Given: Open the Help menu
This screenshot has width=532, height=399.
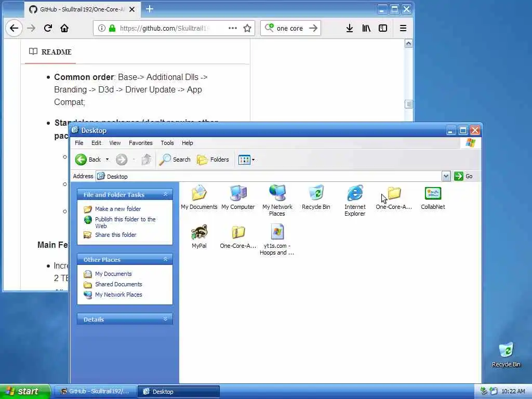Looking at the screenshot, I should [x=187, y=143].
